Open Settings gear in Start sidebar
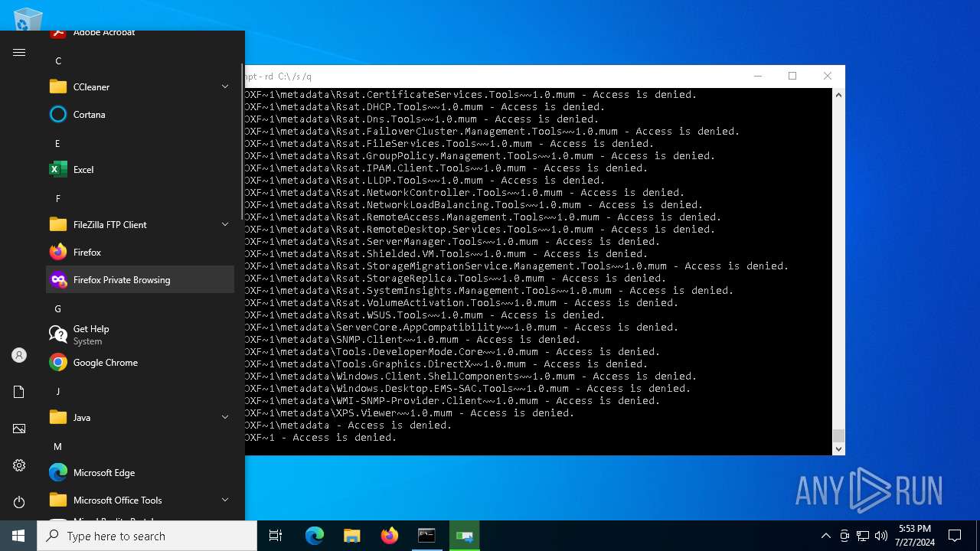Screen dimensions: 980x551 [19, 465]
